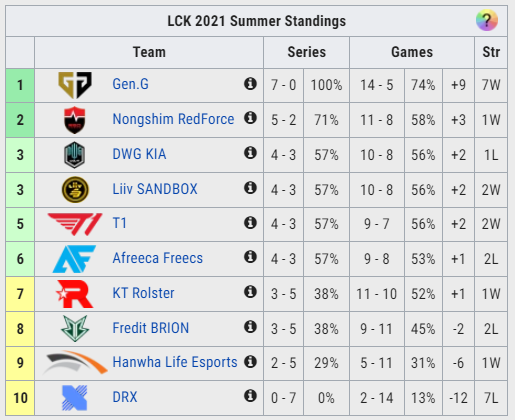Click the Gen.G team logo

tap(75, 85)
